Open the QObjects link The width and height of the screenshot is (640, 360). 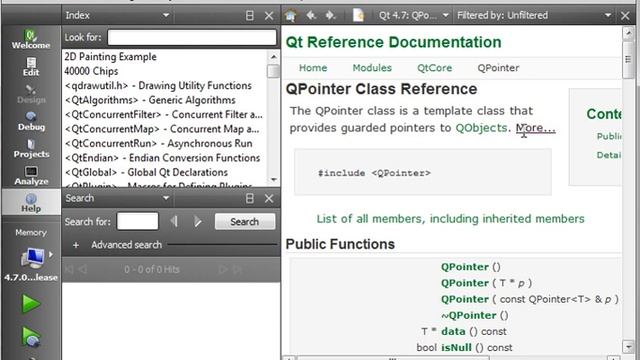(481, 128)
